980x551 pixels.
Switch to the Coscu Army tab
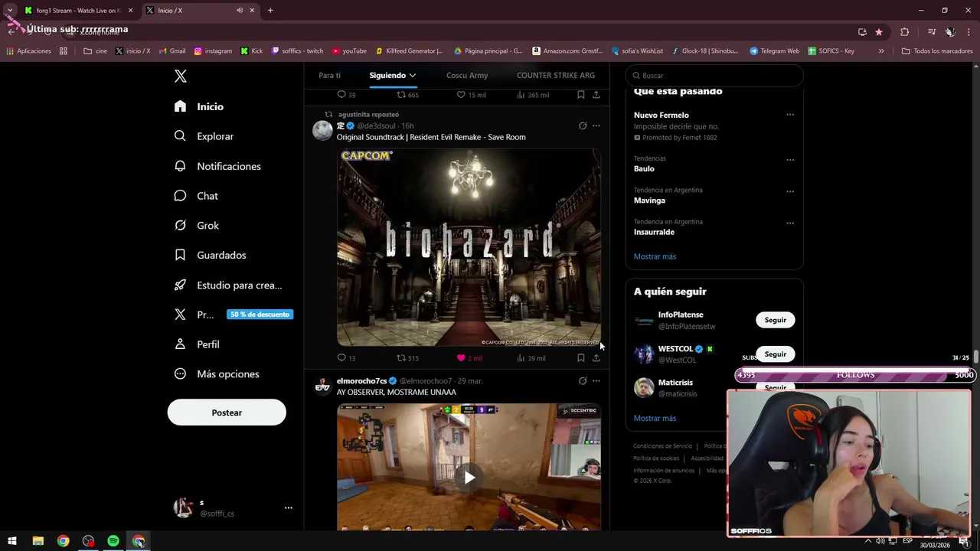467,75
